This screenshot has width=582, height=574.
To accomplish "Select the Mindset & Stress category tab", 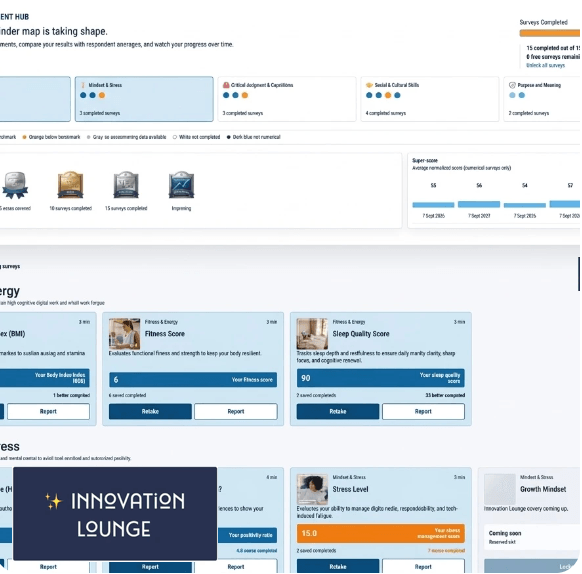I will click(144, 99).
